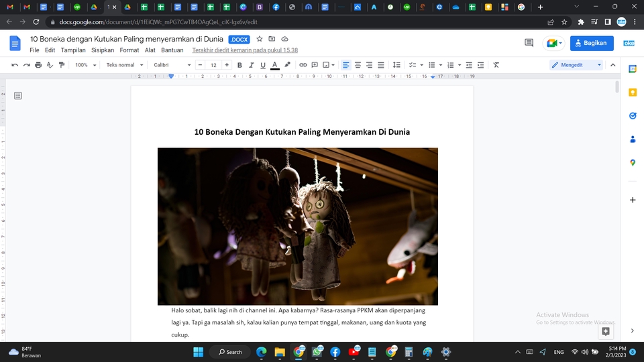
Task: Click the Bagikan share button
Action: [x=592, y=43]
